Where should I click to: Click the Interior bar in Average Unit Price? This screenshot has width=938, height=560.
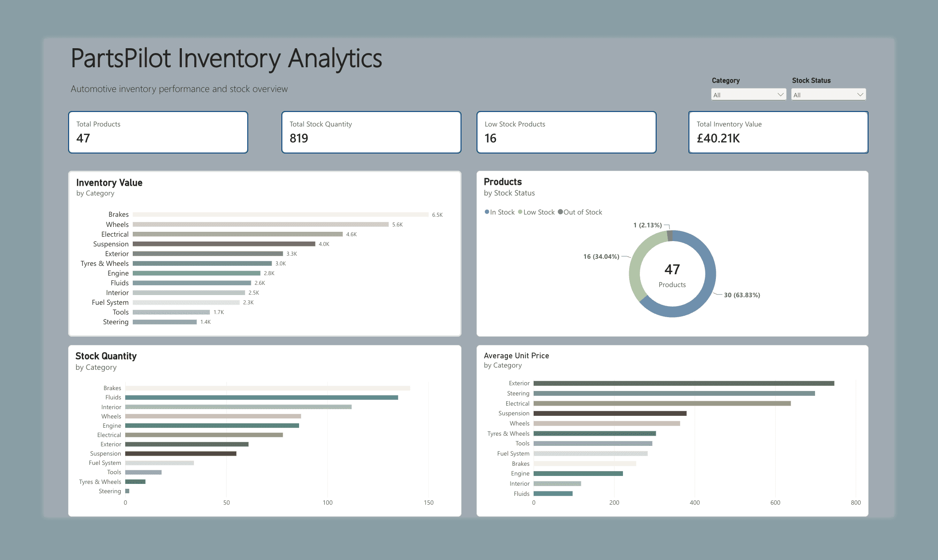(x=557, y=483)
